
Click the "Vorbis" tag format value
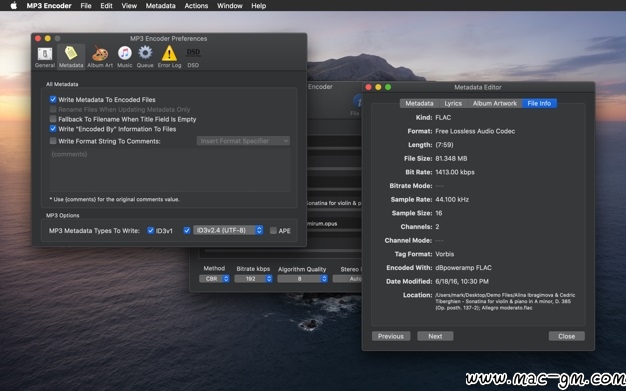click(445, 254)
